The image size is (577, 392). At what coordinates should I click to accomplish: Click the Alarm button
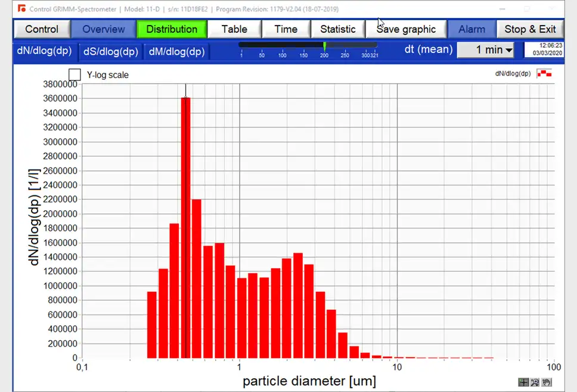point(471,29)
